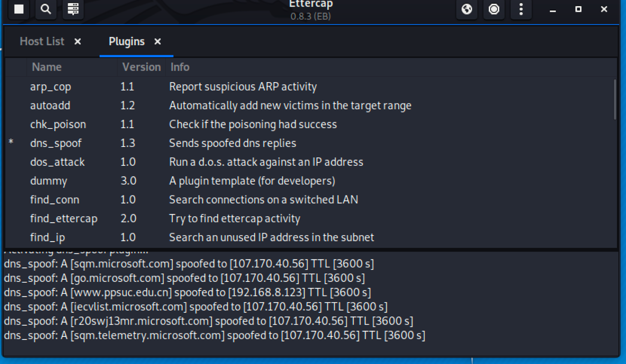Screen dimensions: 626x364
Task: Open the MITM globe menu icon
Action: (467, 9)
